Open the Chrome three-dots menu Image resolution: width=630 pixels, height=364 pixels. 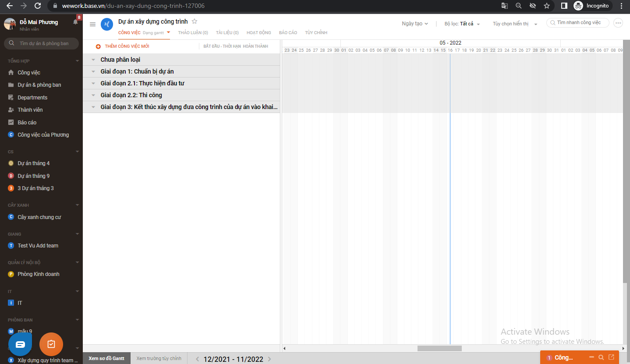click(621, 6)
